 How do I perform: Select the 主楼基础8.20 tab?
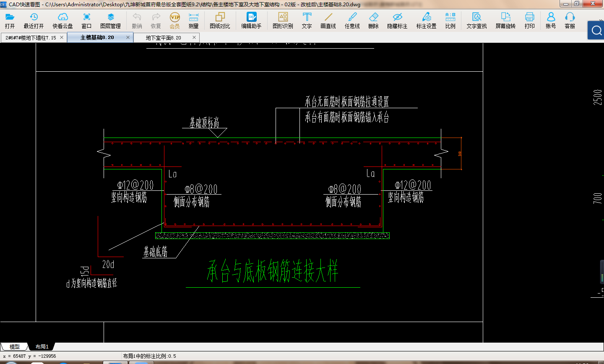click(97, 38)
